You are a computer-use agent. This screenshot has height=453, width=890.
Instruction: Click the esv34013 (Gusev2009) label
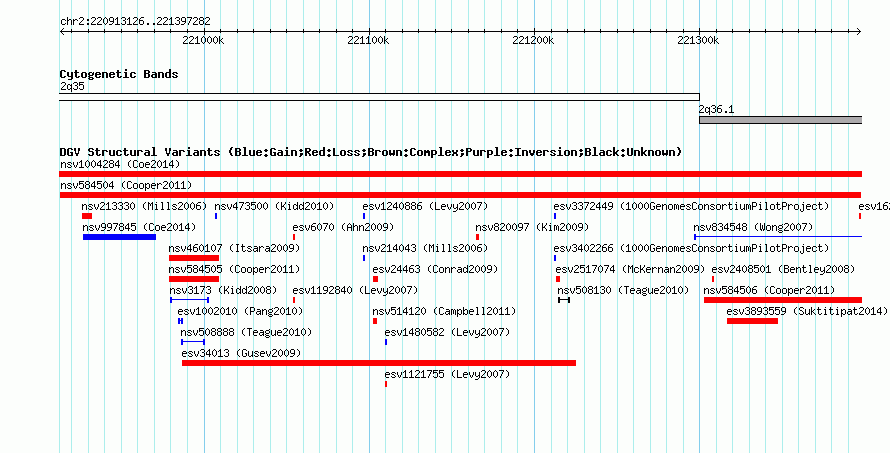(241, 353)
